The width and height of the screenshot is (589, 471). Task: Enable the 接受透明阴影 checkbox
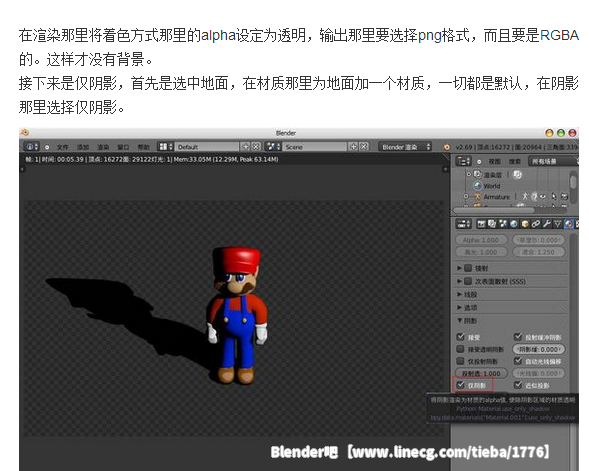point(461,349)
